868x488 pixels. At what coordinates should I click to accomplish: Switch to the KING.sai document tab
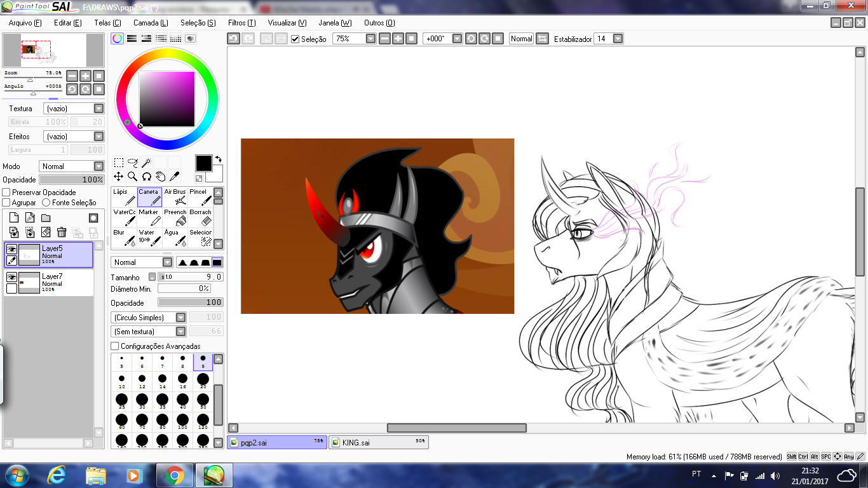click(379, 442)
